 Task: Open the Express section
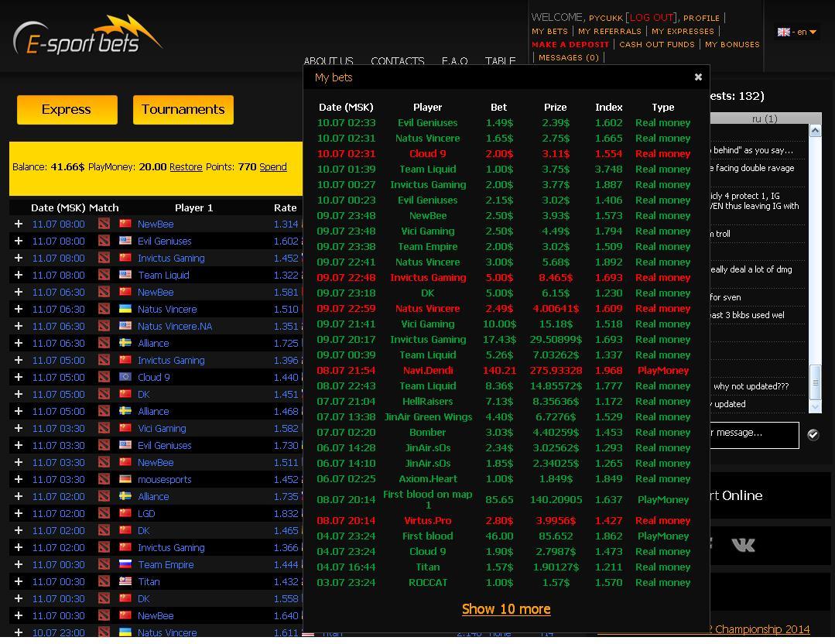67,110
